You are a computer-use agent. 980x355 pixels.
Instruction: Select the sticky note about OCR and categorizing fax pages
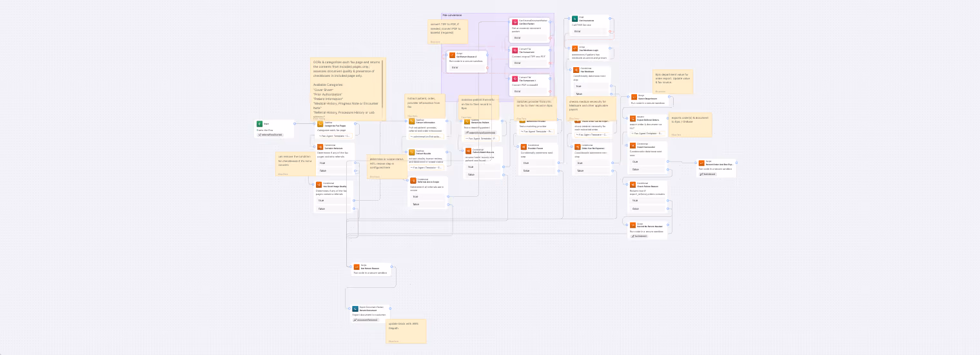click(x=348, y=89)
